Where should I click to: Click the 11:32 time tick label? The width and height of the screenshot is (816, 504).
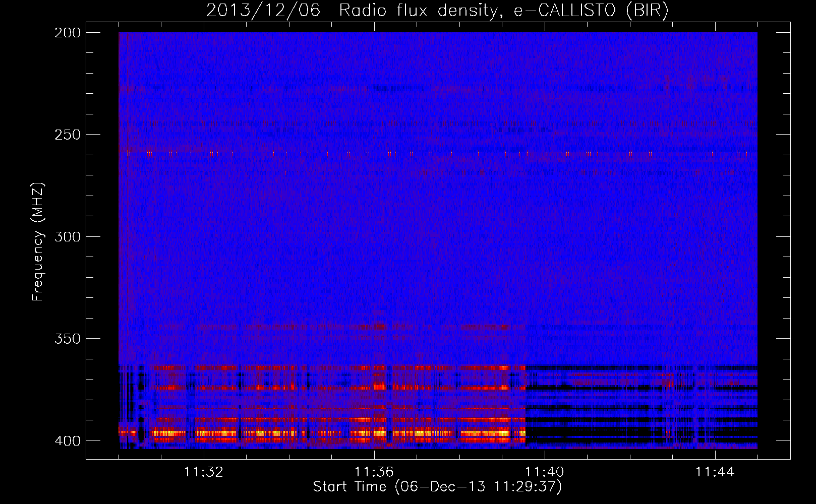pos(204,472)
